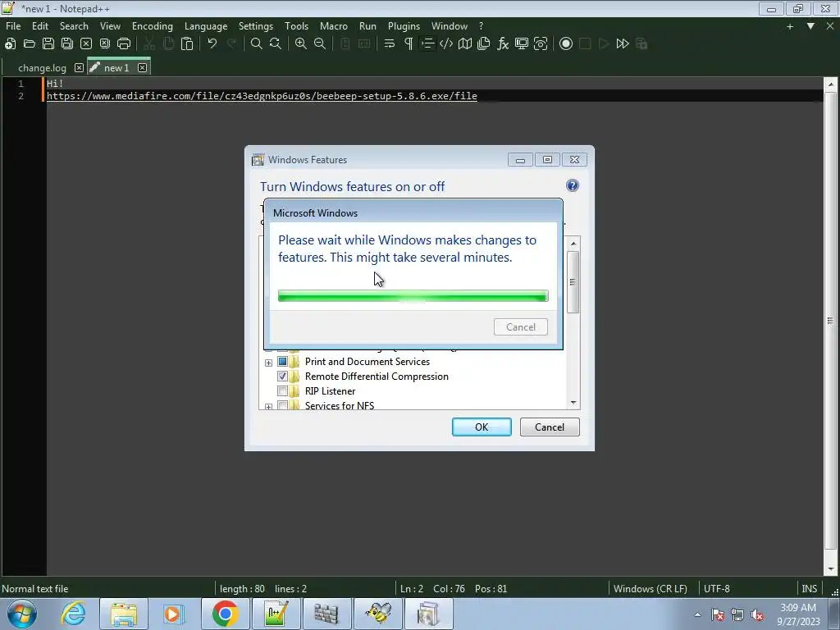Image resolution: width=840 pixels, height=630 pixels.
Task: Click the UTF-8 encoding in status bar
Action: click(x=716, y=589)
